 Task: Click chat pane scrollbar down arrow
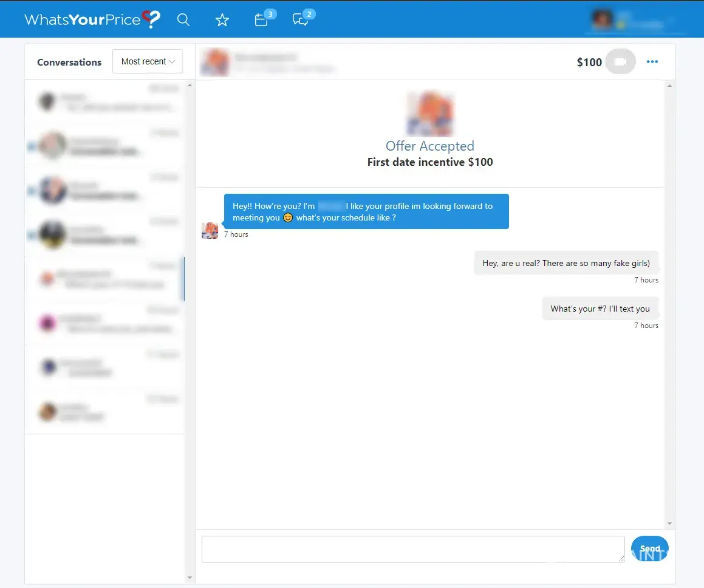tap(669, 524)
